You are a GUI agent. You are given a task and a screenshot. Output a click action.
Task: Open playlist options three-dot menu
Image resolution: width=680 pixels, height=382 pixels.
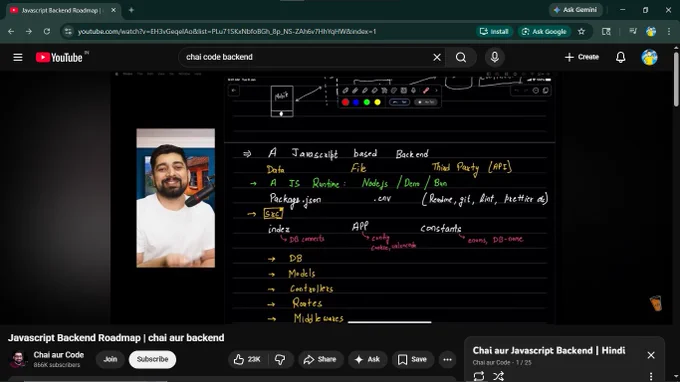(x=651, y=376)
